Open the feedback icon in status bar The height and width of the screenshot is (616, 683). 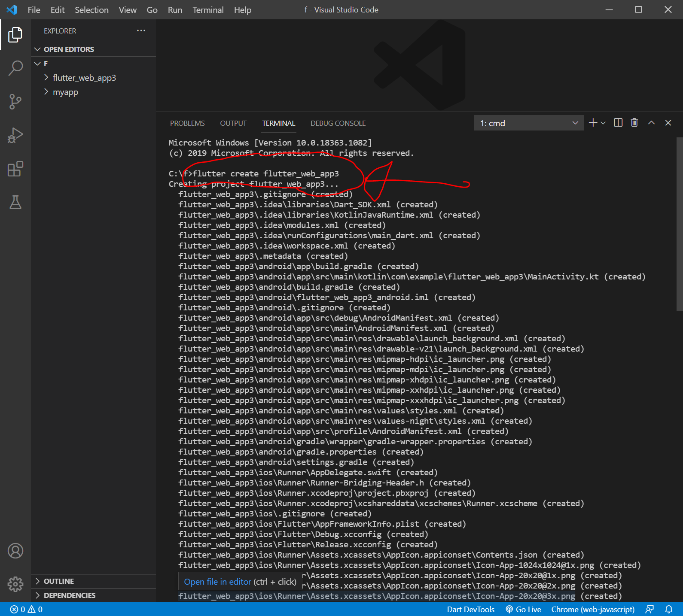pyautogui.click(x=649, y=609)
